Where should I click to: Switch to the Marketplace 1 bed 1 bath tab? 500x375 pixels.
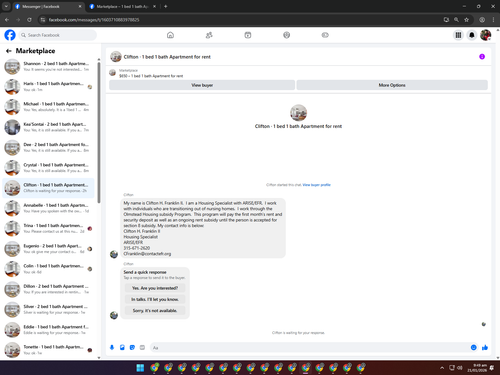pyautogui.click(x=122, y=6)
